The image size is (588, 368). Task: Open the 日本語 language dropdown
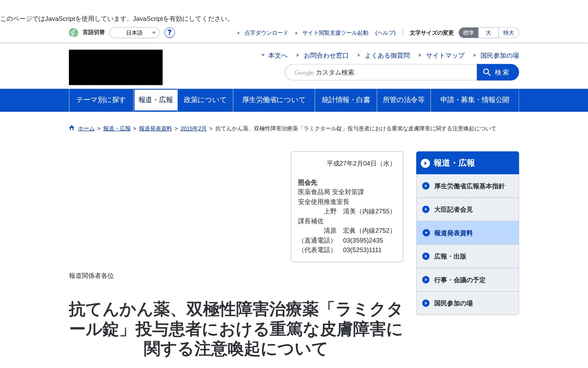tap(135, 33)
